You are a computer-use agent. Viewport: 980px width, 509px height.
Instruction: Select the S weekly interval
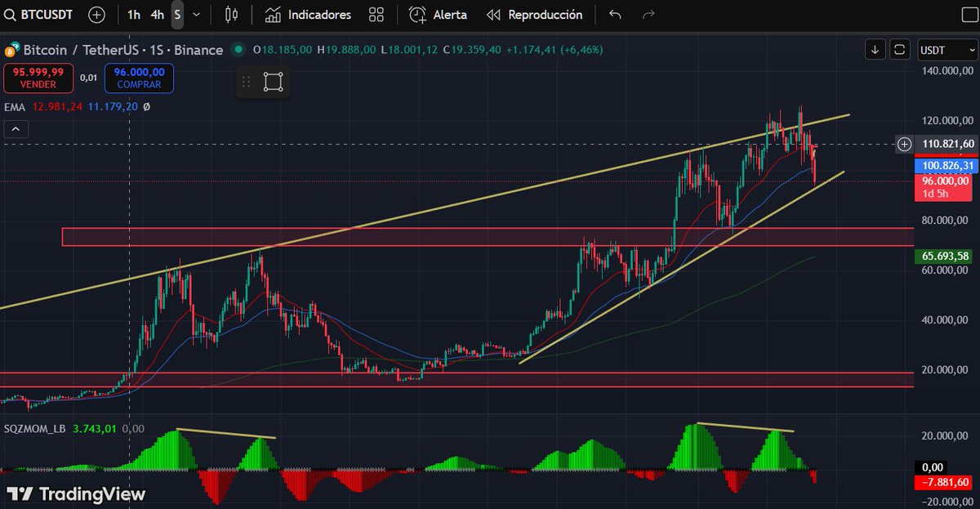point(177,15)
